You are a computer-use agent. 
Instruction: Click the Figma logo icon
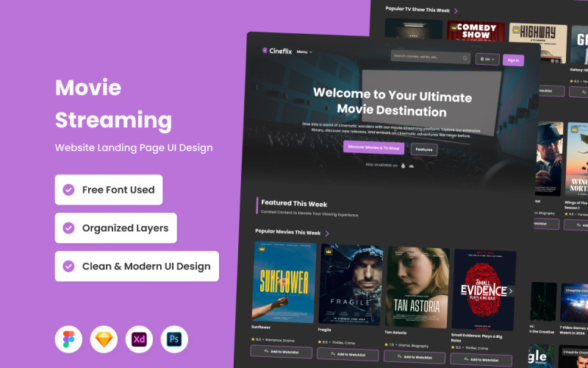click(69, 339)
